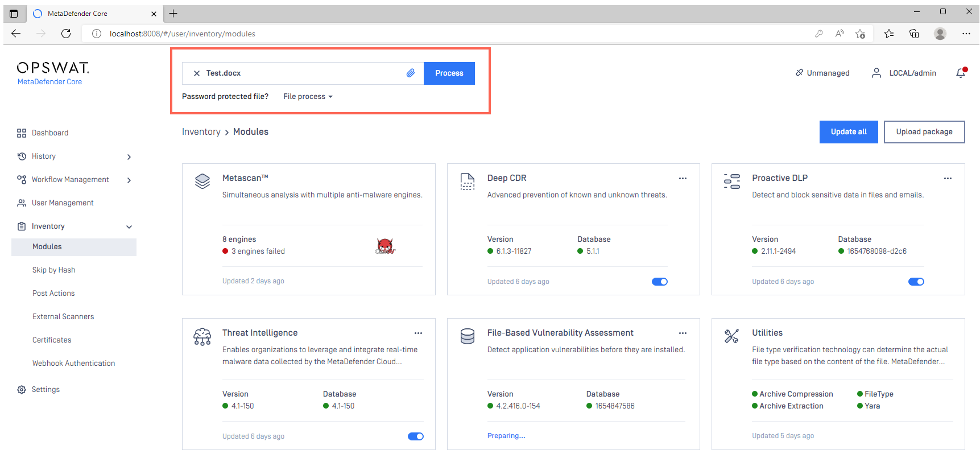Click the Unmanaged link status

[822, 73]
